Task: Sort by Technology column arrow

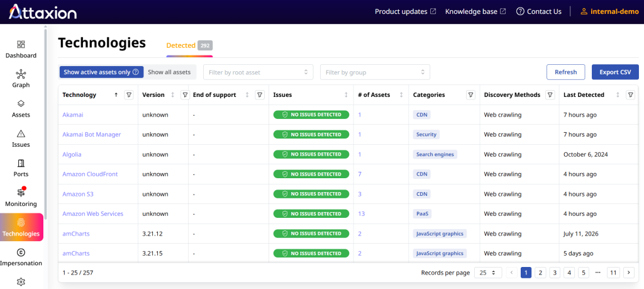Action: click(116, 95)
